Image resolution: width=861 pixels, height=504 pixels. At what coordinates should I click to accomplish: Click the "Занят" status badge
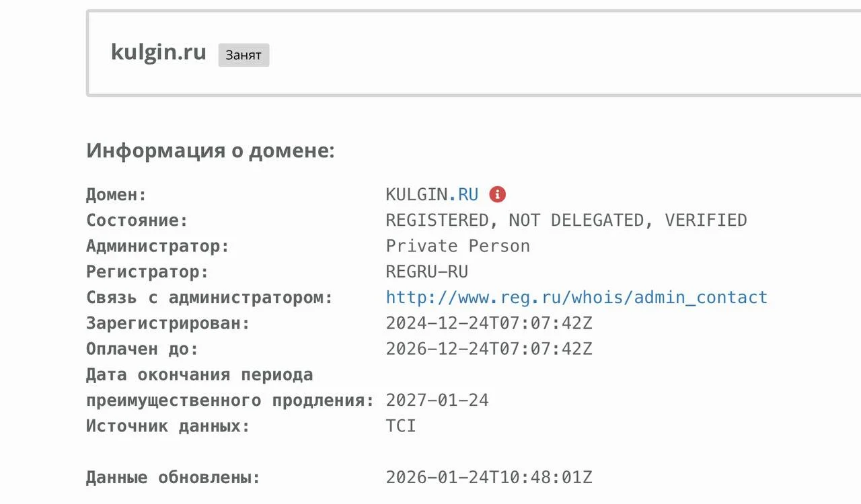(244, 55)
